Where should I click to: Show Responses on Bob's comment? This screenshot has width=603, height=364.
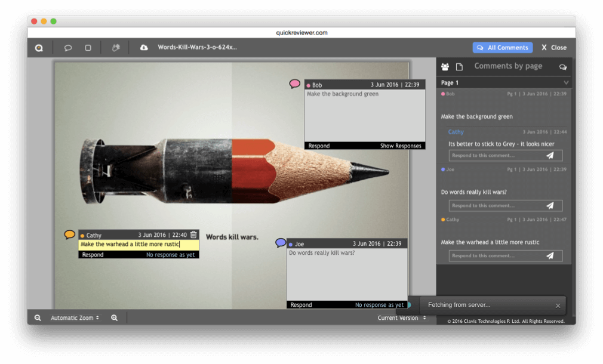[x=401, y=146]
